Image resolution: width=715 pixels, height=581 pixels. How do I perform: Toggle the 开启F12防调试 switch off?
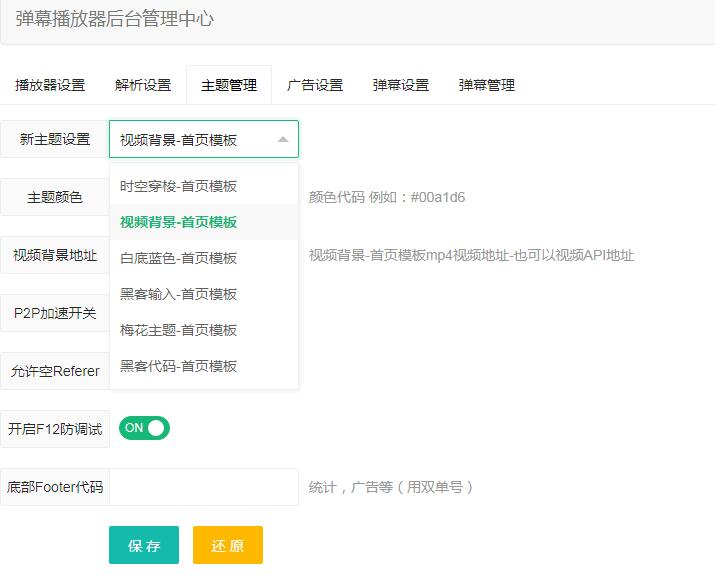(144, 428)
